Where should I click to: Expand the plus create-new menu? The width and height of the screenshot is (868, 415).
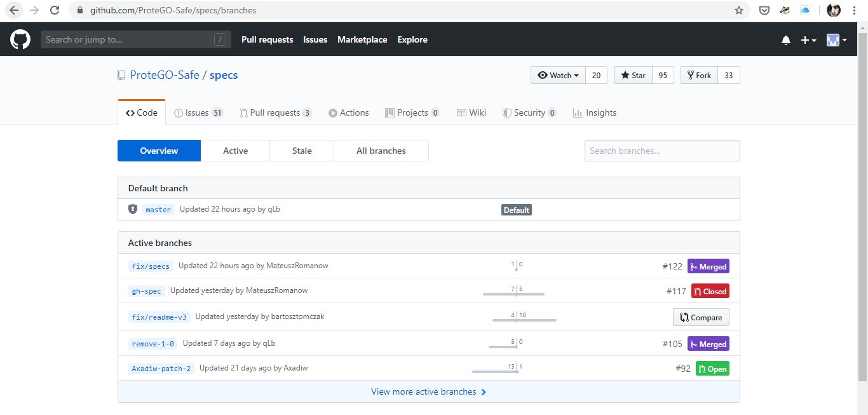(x=808, y=40)
